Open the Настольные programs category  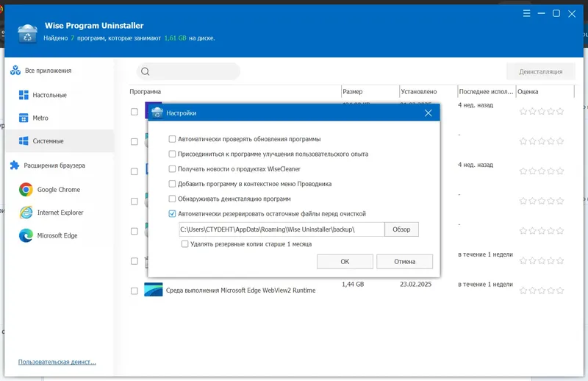(x=43, y=95)
